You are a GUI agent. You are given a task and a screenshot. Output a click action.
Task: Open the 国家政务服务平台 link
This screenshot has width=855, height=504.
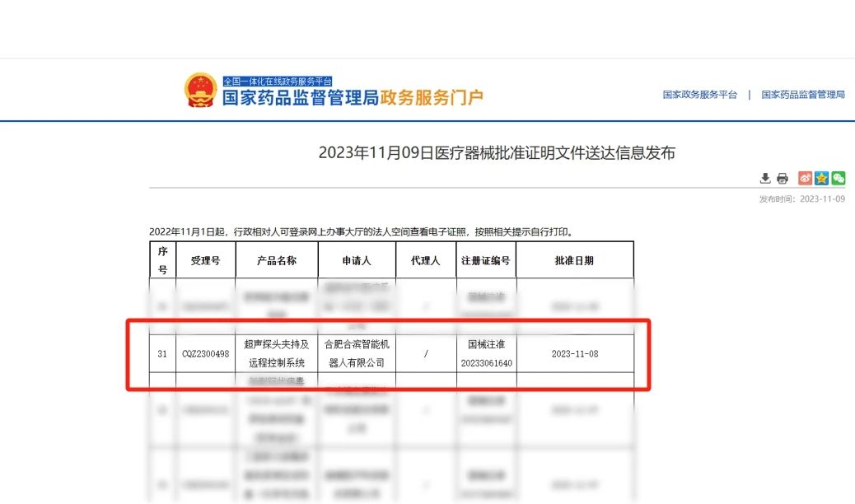[699, 95]
